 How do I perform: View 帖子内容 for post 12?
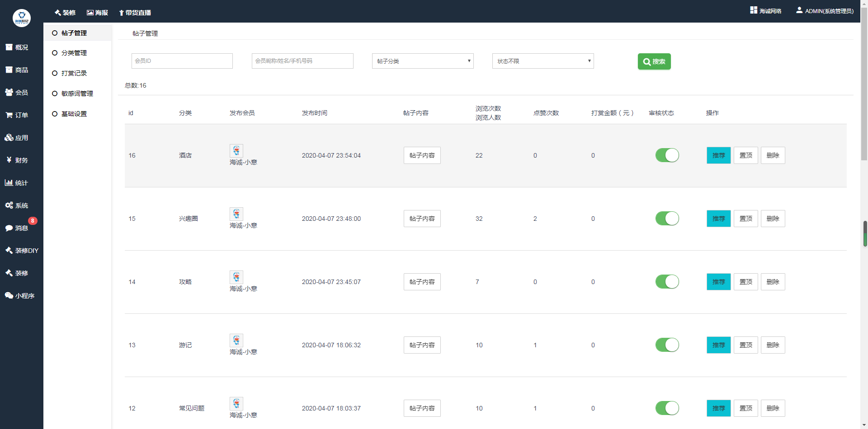point(422,408)
